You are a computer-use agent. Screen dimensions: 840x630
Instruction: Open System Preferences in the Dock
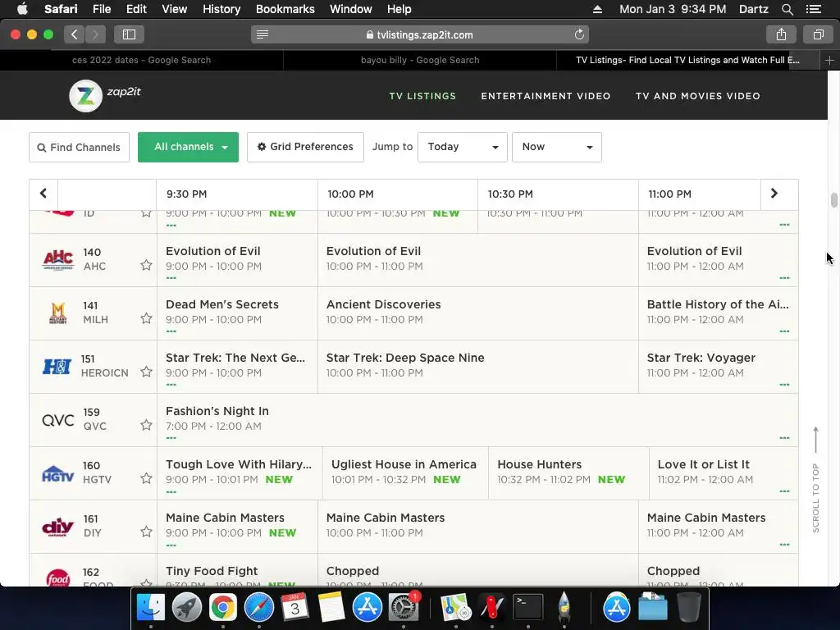404,608
